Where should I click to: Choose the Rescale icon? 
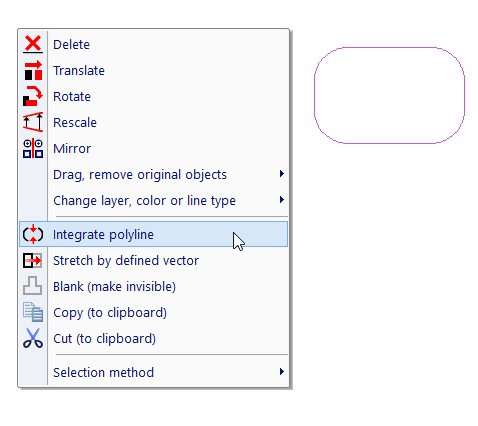(x=33, y=122)
